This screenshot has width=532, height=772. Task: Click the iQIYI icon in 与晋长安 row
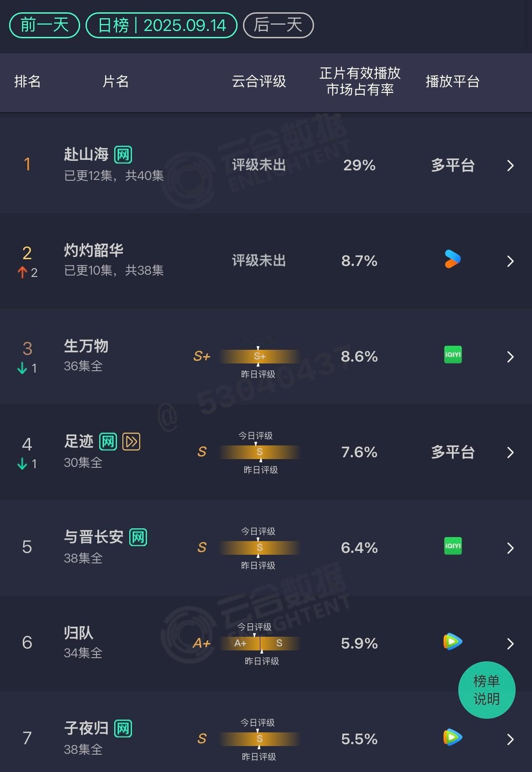[x=453, y=546]
